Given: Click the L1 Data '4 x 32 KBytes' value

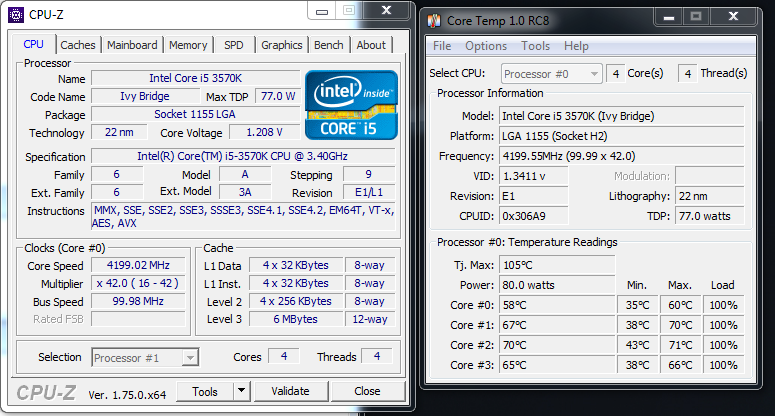Looking at the screenshot, I should click(296, 265).
